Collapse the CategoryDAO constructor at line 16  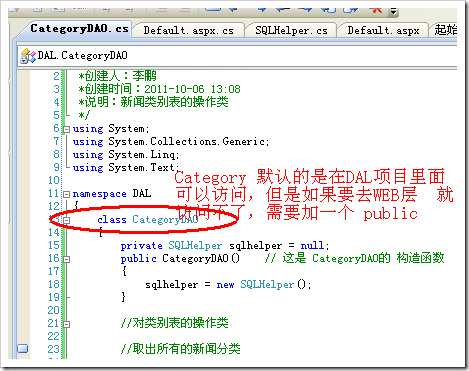point(67,259)
